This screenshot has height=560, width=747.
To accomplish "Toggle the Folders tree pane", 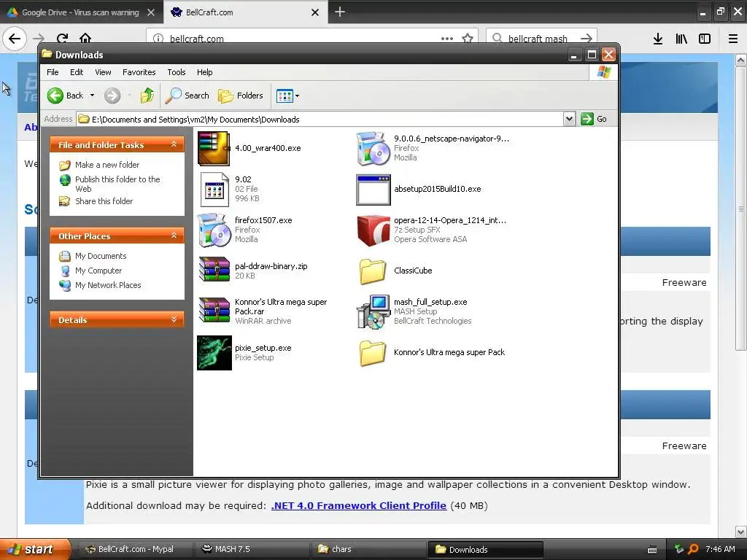I will click(x=241, y=96).
